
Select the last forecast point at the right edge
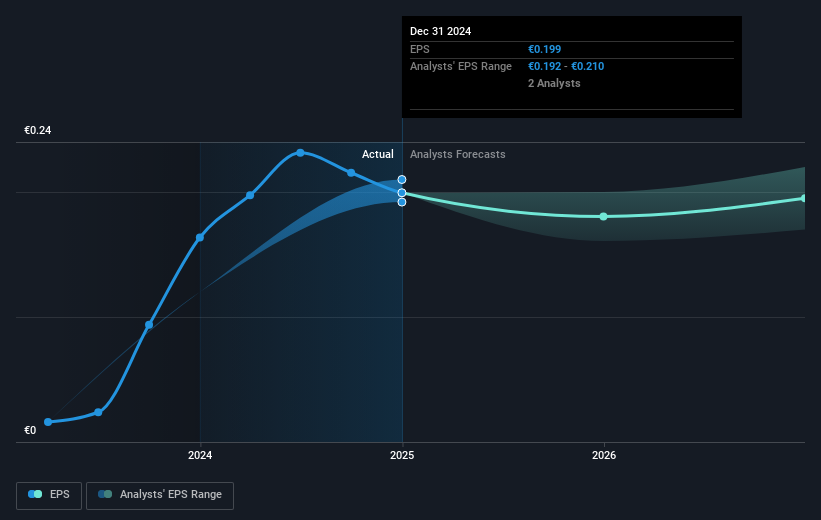804,198
